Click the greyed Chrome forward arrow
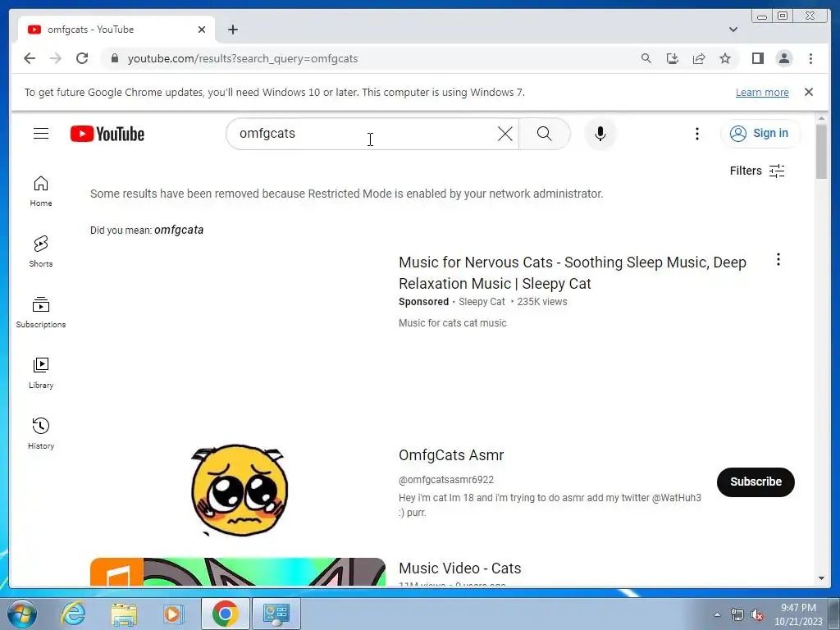Viewport: 840px width, 630px height. pyautogui.click(x=56, y=58)
